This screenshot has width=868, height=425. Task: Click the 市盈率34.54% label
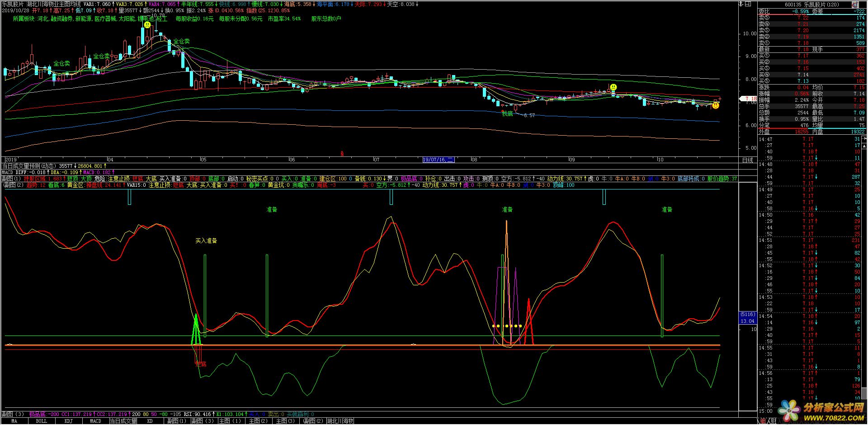pyautogui.click(x=284, y=19)
